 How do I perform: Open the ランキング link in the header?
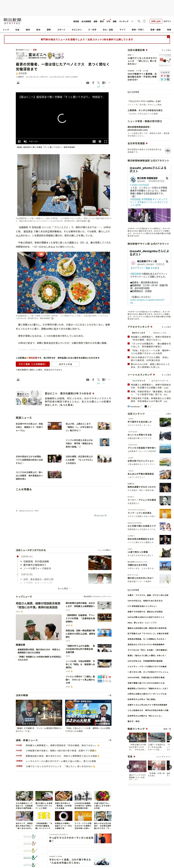(124, 21)
